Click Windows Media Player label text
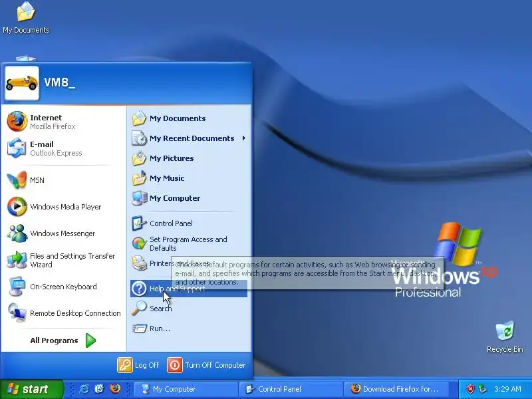532x399 pixels. [65, 207]
